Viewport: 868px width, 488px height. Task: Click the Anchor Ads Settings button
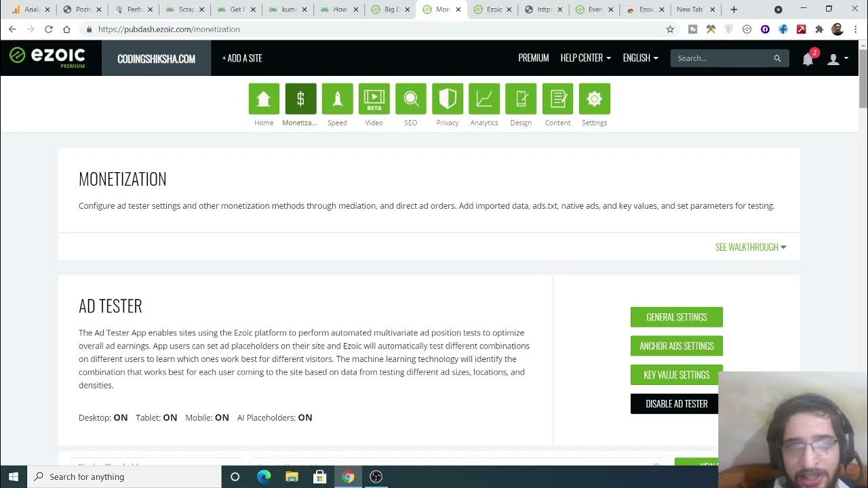676,346
